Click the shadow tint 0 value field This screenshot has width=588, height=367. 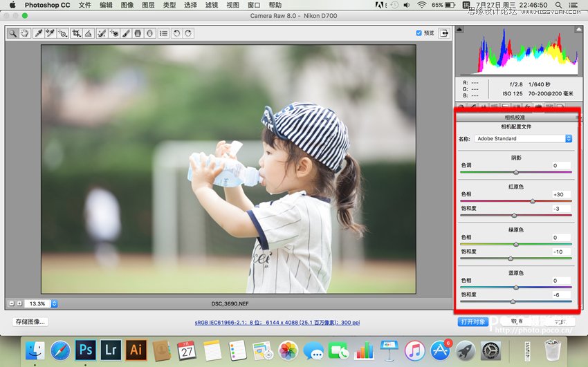coord(562,165)
